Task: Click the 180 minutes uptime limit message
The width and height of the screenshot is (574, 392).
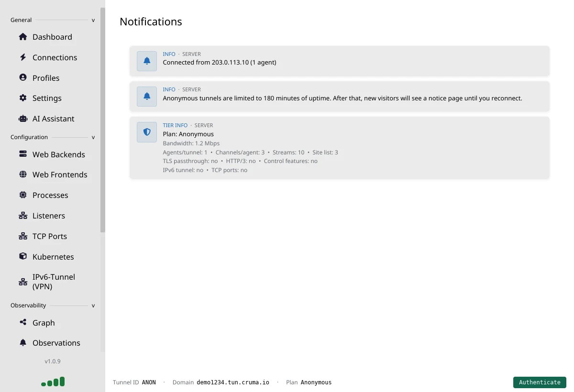Action: (342, 98)
